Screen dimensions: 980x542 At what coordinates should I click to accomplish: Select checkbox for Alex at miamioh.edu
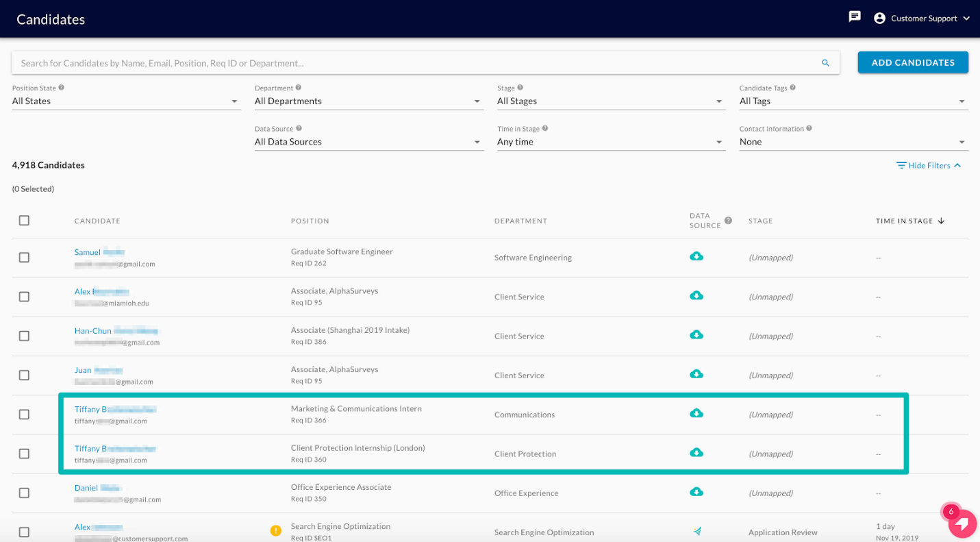[x=24, y=297]
